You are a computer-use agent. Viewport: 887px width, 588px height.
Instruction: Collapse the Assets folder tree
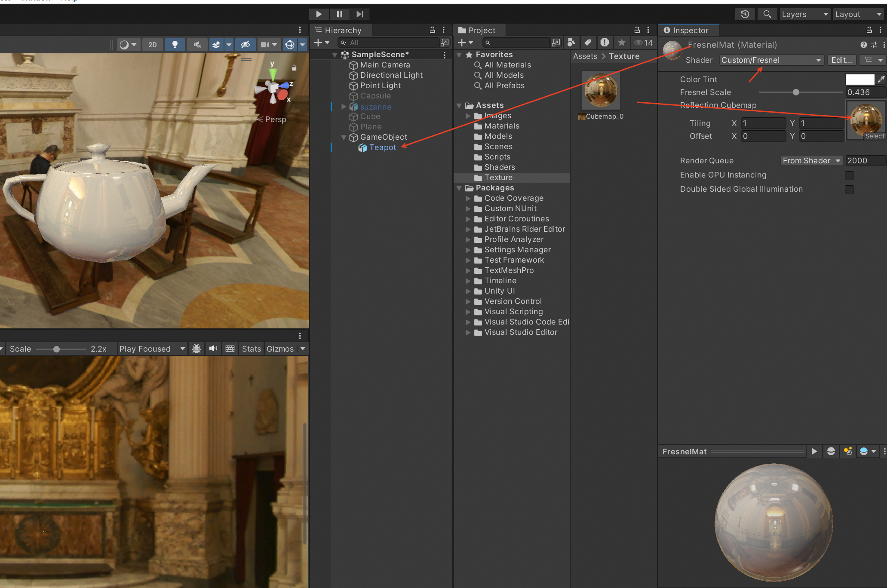pyautogui.click(x=459, y=106)
